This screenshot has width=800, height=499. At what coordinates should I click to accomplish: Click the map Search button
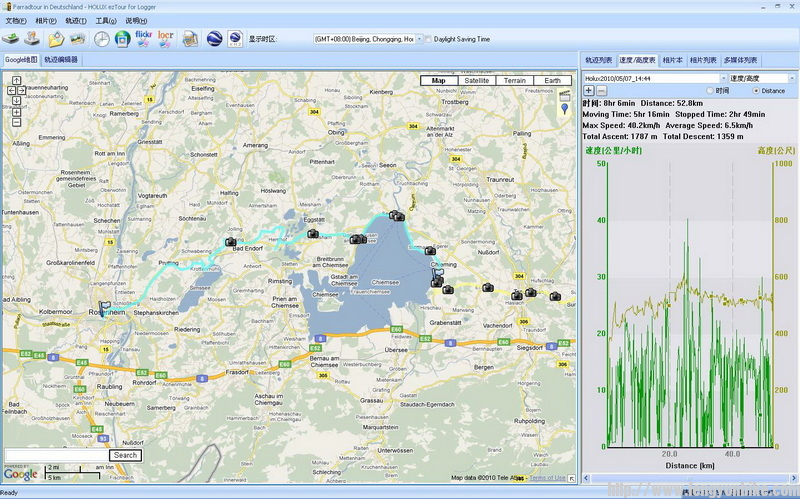point(125,455)
